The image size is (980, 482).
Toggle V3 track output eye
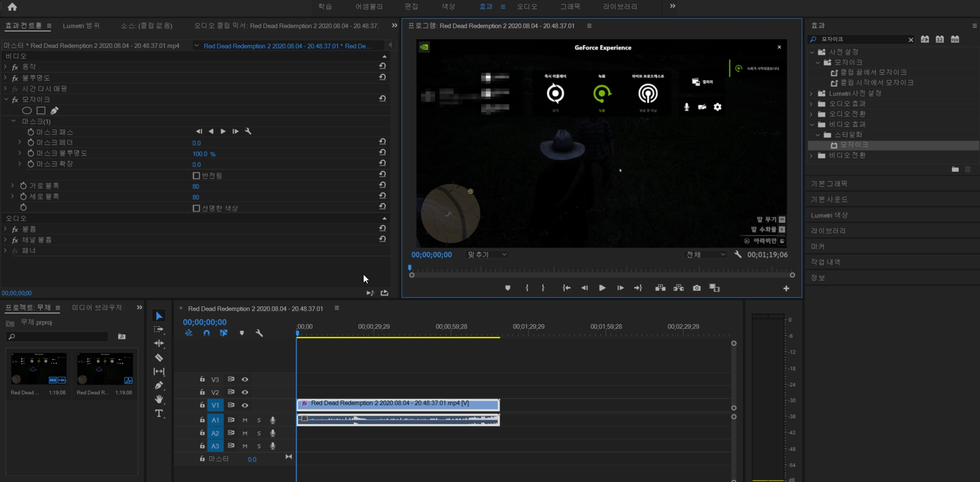tap(245, 379)
